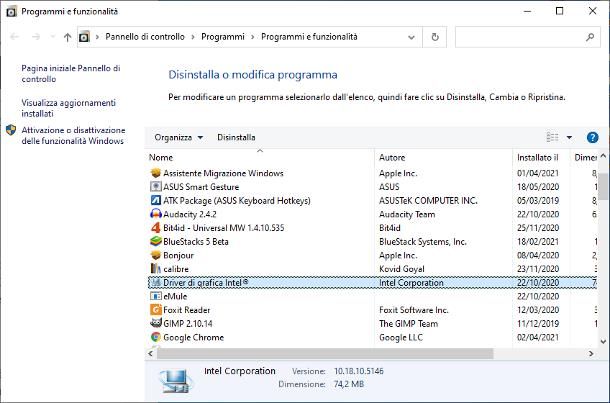The image size is (610, 403).
Task: Select the Pannello di controllo breadcrumb
Action: (x=145, y=37)
